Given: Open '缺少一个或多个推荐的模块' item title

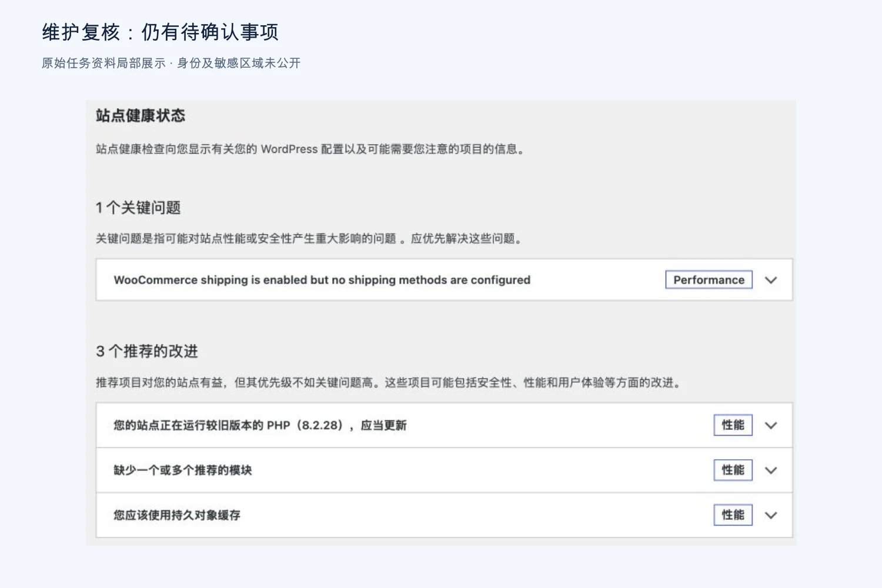Looking at the screenshot, I should [x=182, y=470].
